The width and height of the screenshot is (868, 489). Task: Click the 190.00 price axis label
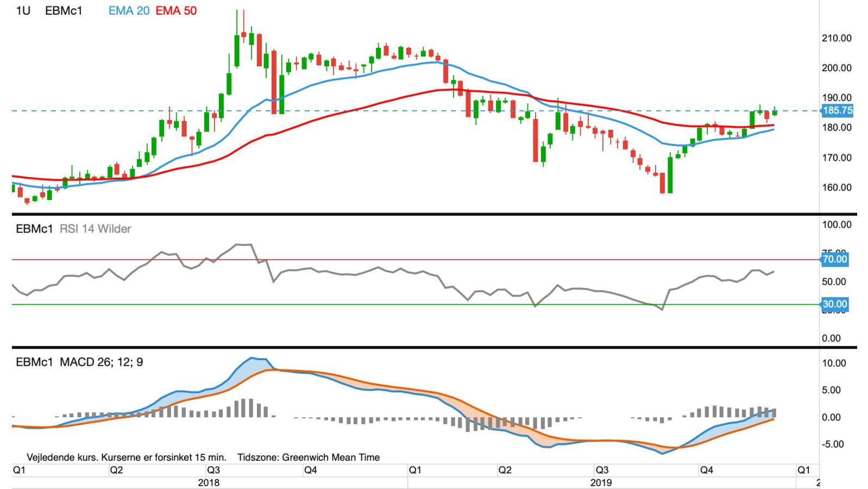click(x=836, y=98)
